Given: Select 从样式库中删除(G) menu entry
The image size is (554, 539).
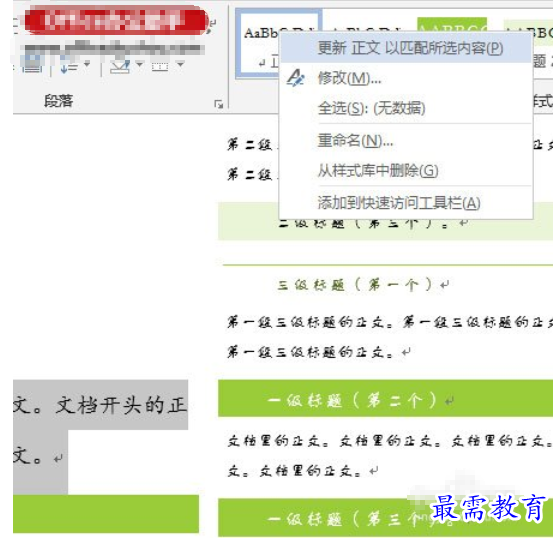Looking at the screenshot, I should pyautogui.click(x=406, y=171).
